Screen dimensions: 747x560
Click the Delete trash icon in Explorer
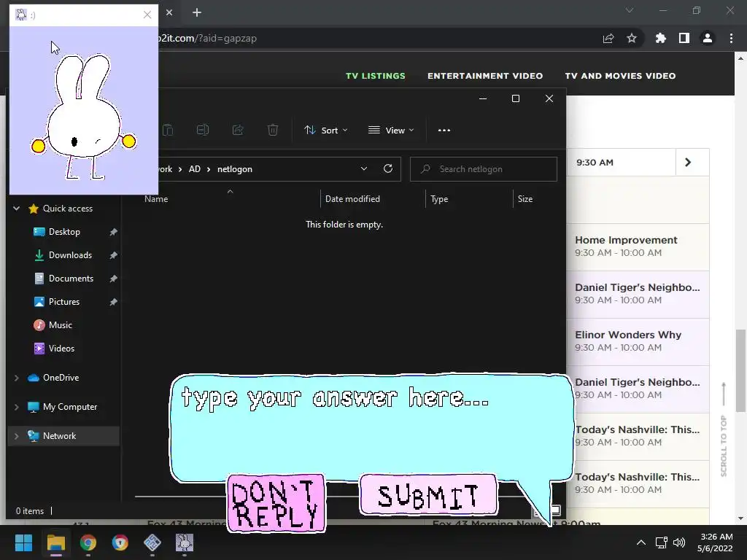(x=273, y=130)
